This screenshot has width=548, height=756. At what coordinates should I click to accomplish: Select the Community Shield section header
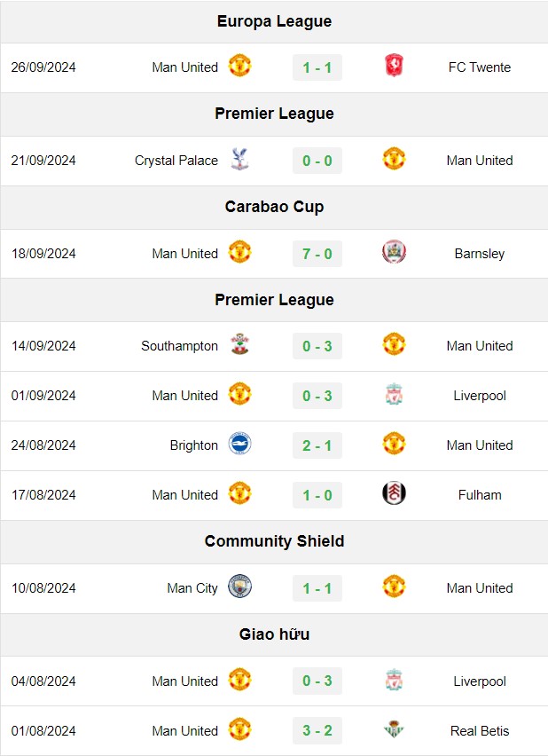(x=274, y=541)
